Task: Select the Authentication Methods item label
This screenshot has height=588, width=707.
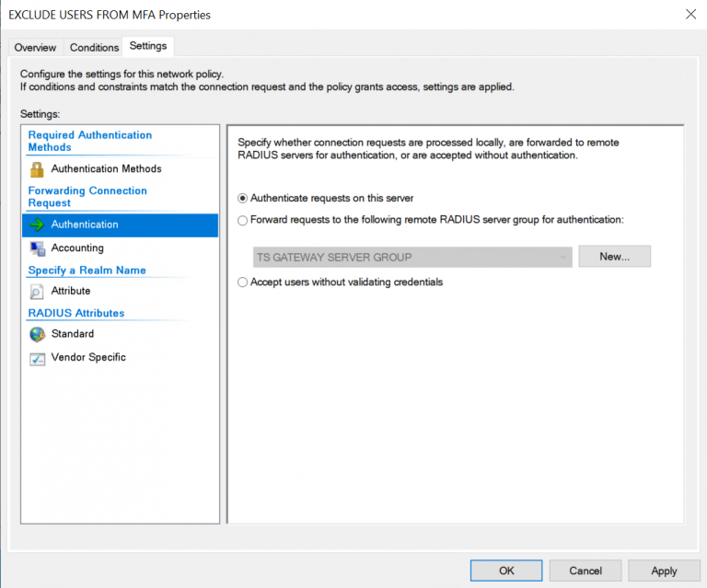Action: point(107,168)
